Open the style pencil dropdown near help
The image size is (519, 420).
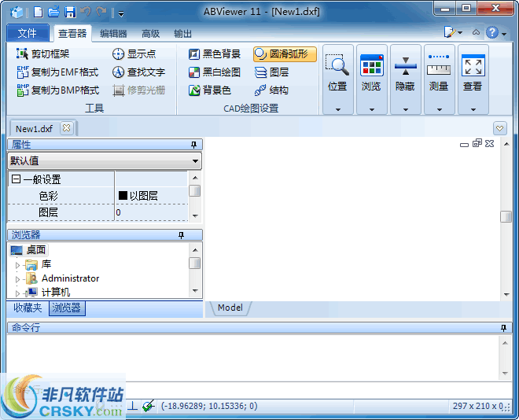453,32
